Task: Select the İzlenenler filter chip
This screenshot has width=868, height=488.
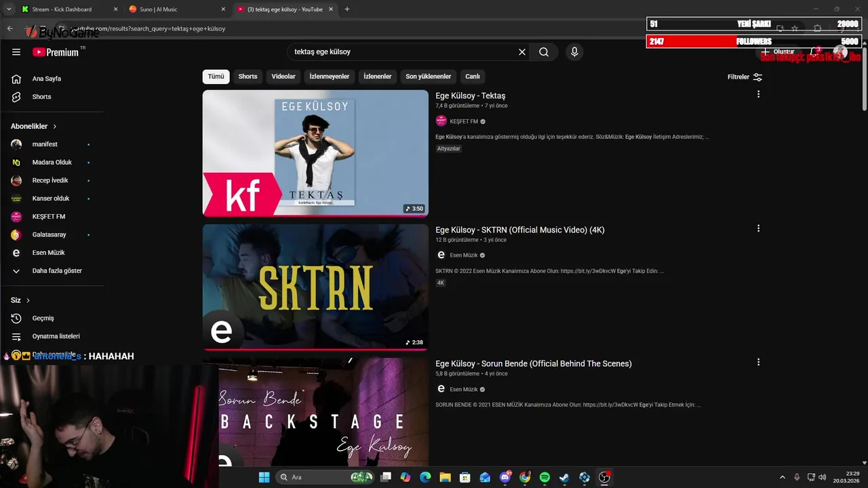Action: (378, 77)
